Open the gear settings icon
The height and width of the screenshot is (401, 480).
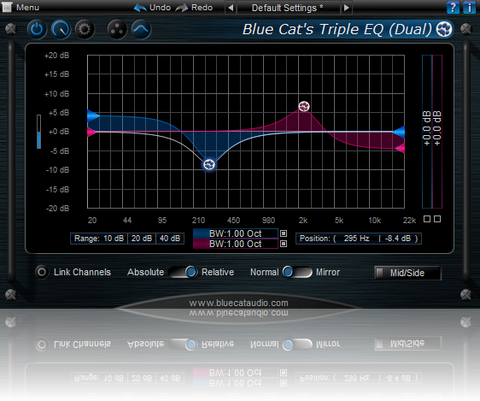(x=84, y=29)
